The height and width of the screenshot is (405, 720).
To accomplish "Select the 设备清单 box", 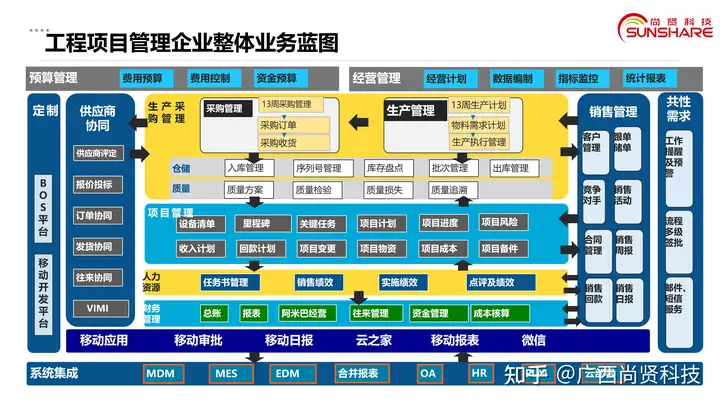I will point(201,224).
